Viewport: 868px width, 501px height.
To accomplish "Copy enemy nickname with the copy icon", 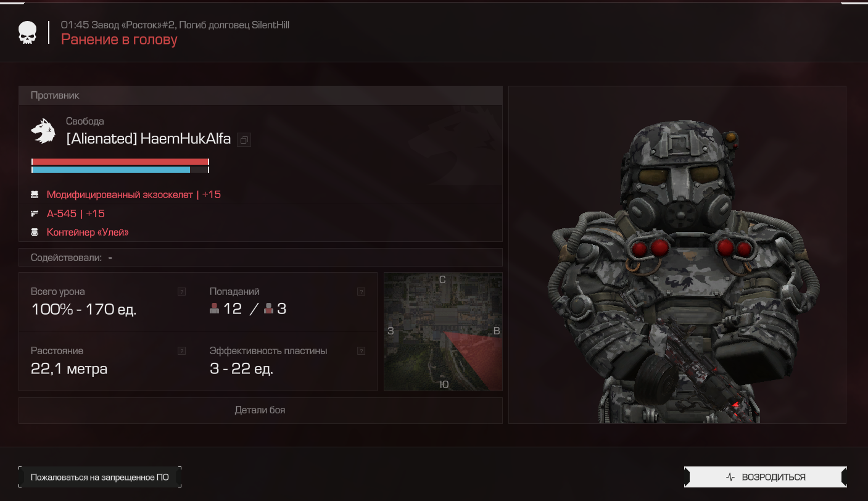I will point(244,140).
